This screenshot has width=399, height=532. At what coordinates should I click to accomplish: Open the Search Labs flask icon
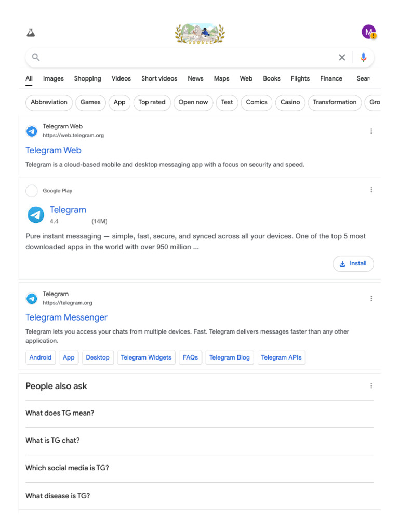[x=31, y=33]
